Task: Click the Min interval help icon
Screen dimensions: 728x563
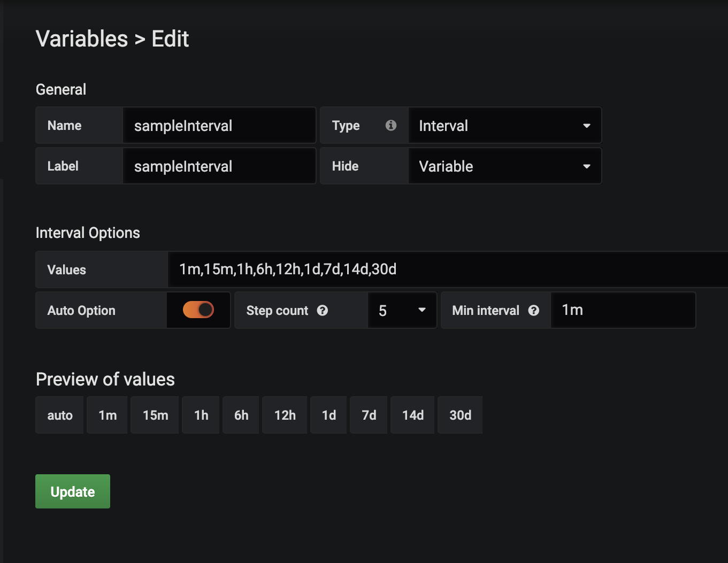Action: pyautogui.click(x=534, y=310)
